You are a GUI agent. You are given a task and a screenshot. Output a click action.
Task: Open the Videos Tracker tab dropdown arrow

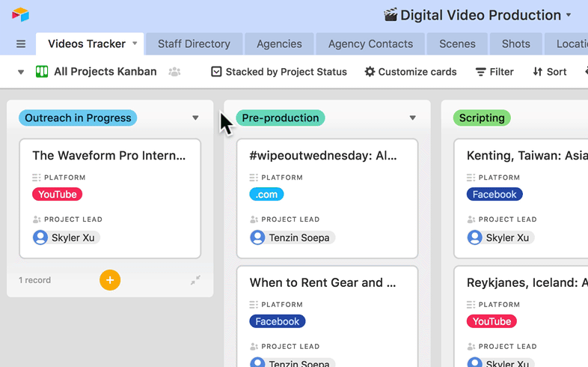click(x=135, y=43)
